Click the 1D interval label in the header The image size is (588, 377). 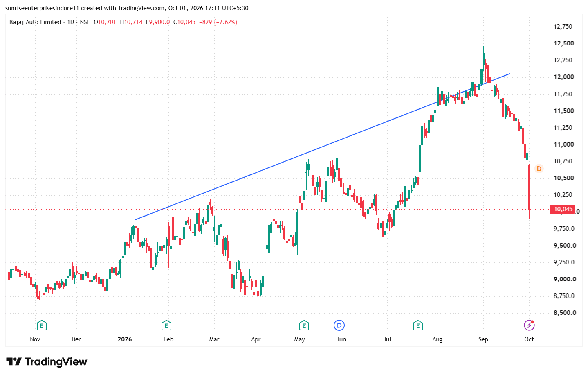71,22
